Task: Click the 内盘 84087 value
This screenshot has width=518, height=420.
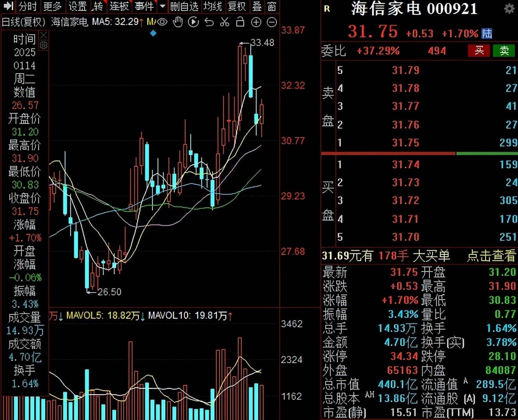Action: coord(501,370)
